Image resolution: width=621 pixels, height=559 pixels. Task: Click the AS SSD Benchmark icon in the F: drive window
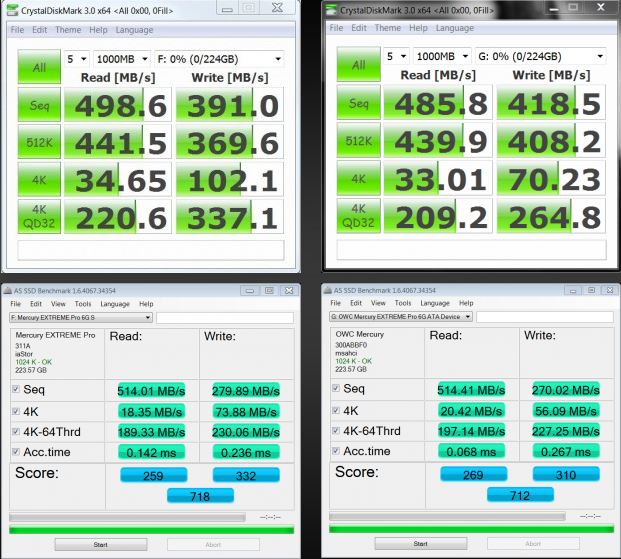[x=11, y=290]
